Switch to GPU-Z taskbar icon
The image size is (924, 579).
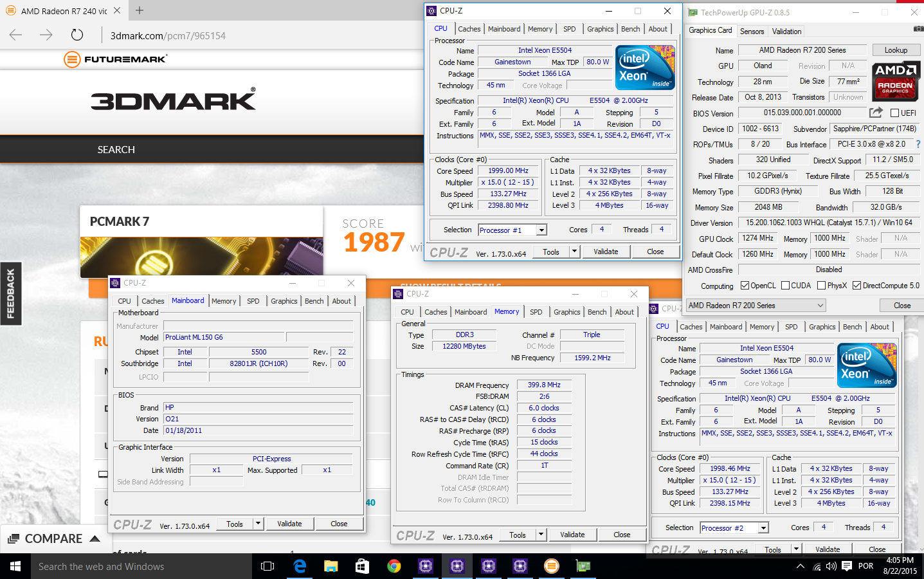583,566
